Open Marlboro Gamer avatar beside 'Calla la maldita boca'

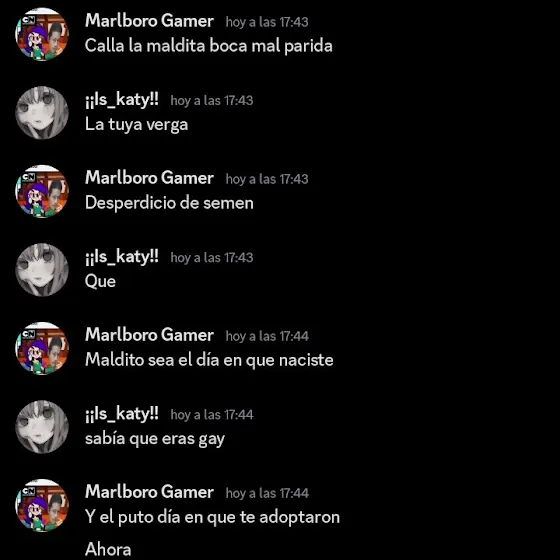pyautogui.click(x=42, y=34)
